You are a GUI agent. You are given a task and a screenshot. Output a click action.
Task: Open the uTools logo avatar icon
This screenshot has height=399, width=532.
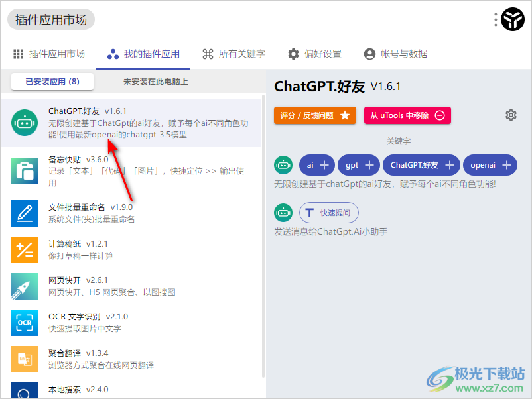(512, 19)
